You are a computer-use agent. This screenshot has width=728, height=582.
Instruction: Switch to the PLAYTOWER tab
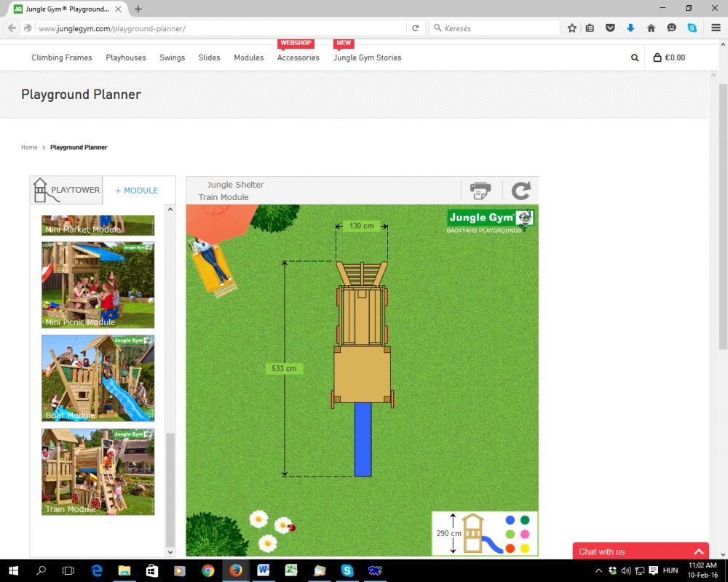pos(66,190)
